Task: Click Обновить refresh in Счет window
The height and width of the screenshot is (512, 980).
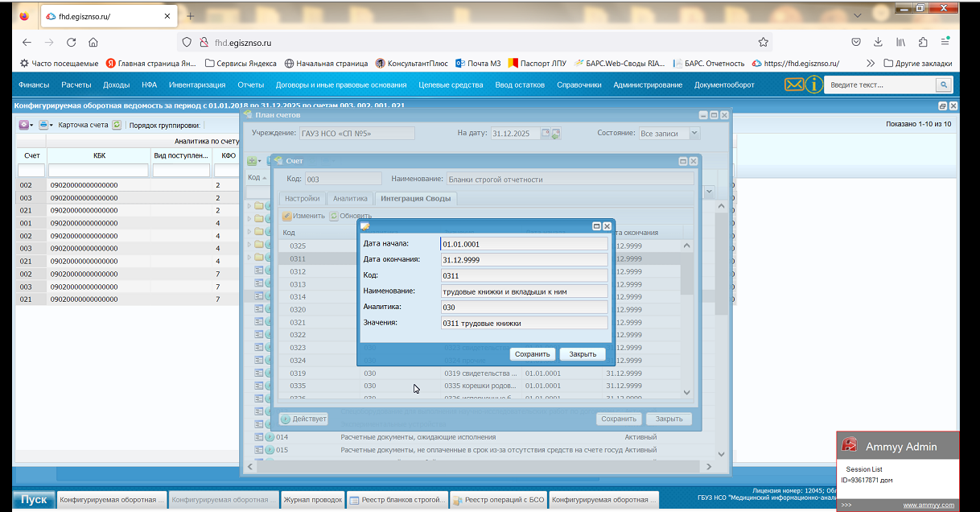Action: click(351, 216)
